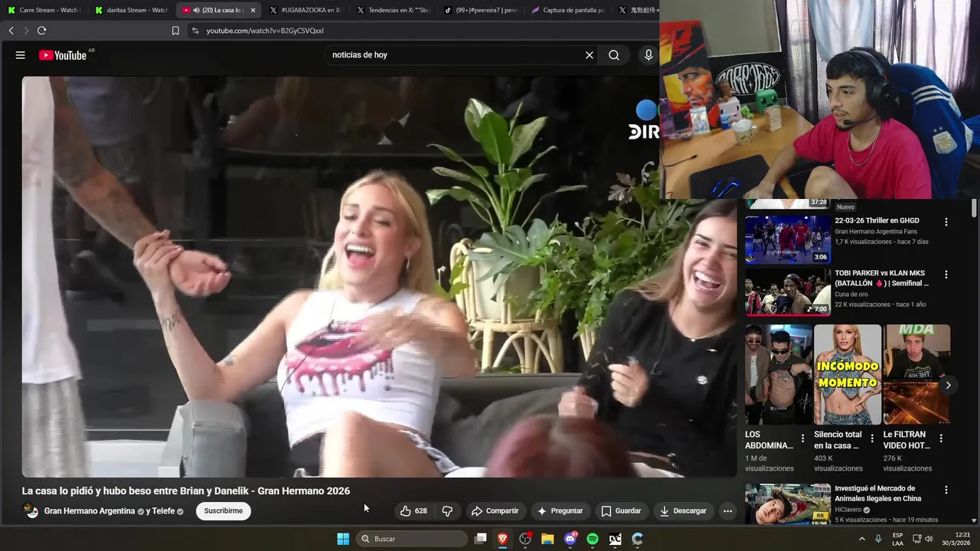Click the Guardar save button
980x551 pixels.
(x=621, y=510)
